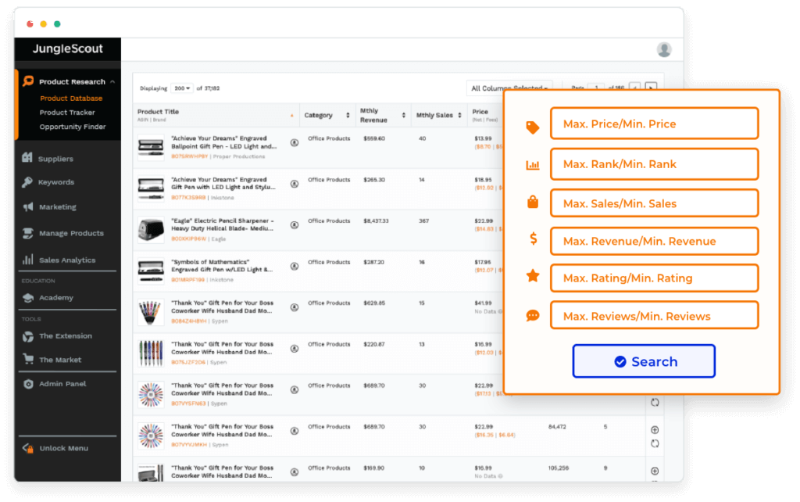Sort by the Category column arrows
Image resolution: width=800 pixels, height=502 pixels.
pos(348,115)
